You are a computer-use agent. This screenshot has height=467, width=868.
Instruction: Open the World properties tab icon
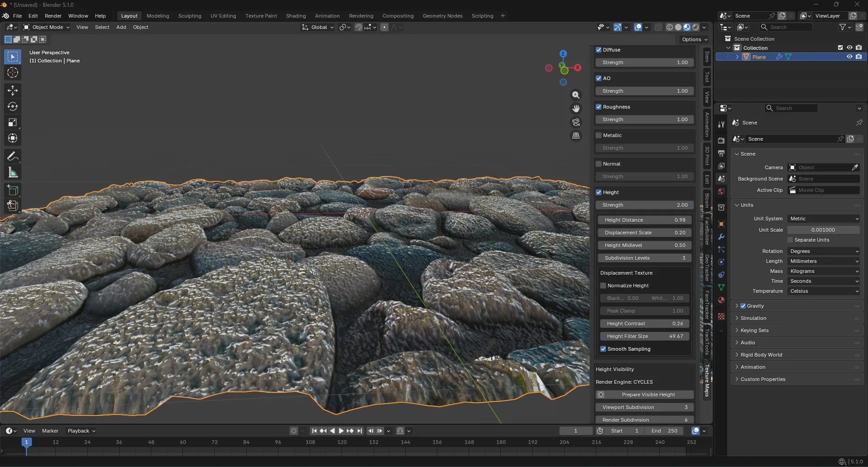(x=721, y=191)
